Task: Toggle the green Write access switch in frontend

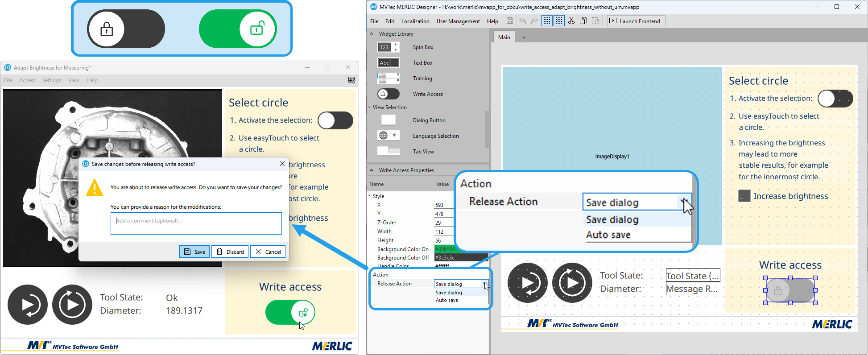Action: [x=290, y=312]
